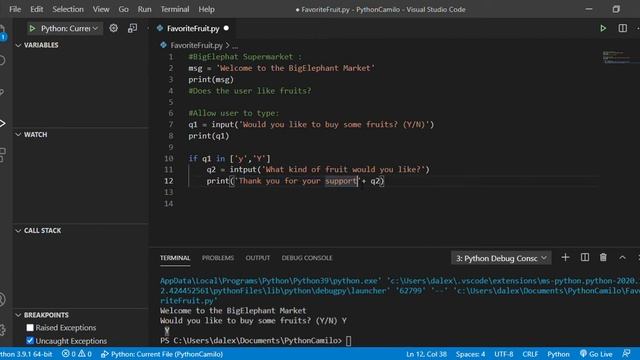
Task: Open launch.json via the gear icon
Action: click(113, 28)
